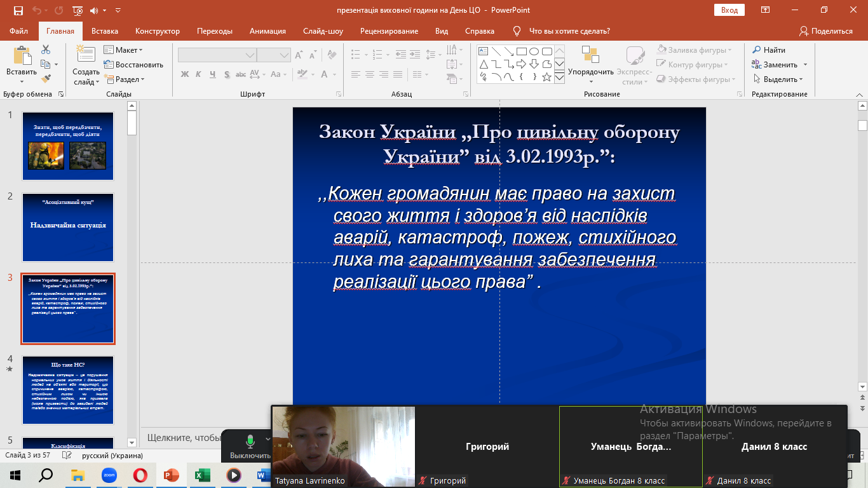The image size is (868, 488).
Task: Open the Макет layout dropdown
Action: pyautogui.click(x=123, y=50)
